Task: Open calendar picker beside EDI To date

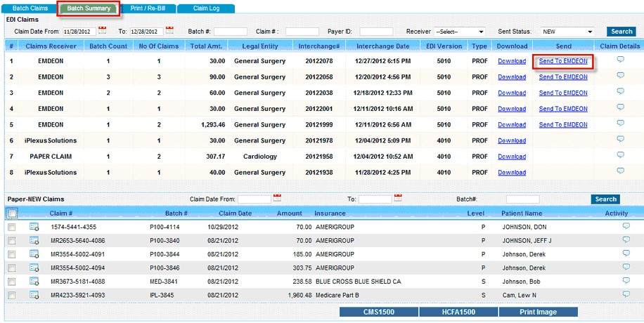Action: click(x=169, y=31)
